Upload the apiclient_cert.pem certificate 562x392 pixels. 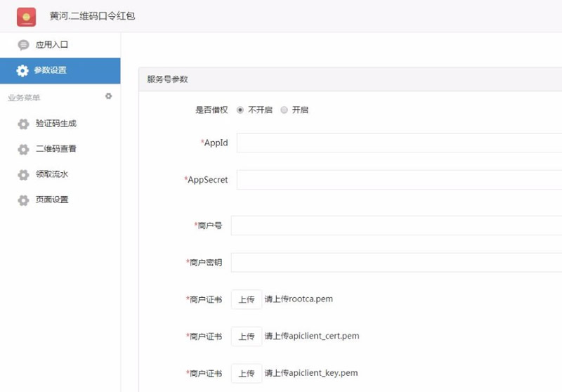(x=246, y=337)
